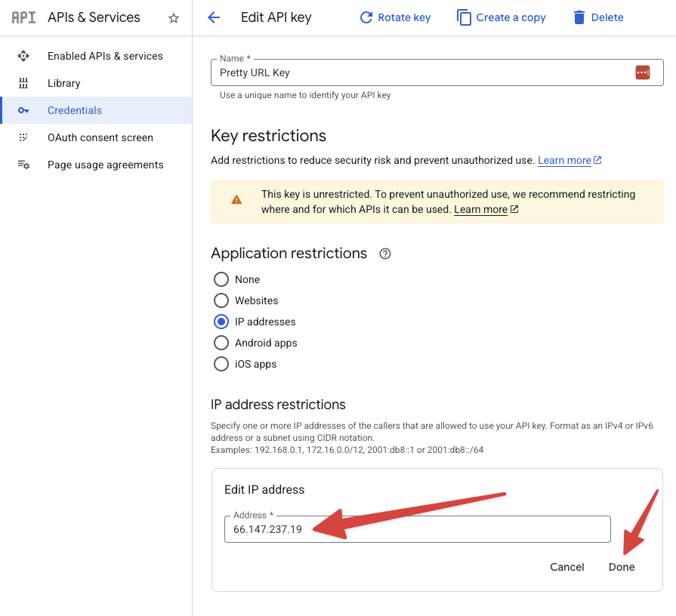Select iOS apps restriction

(221, 364)
